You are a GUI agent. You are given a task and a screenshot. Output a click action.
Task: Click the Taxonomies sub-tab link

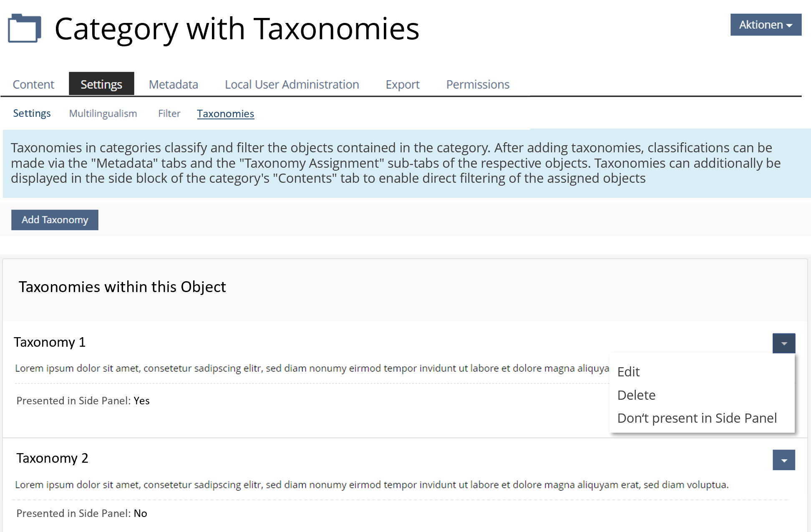click(225, 113)
